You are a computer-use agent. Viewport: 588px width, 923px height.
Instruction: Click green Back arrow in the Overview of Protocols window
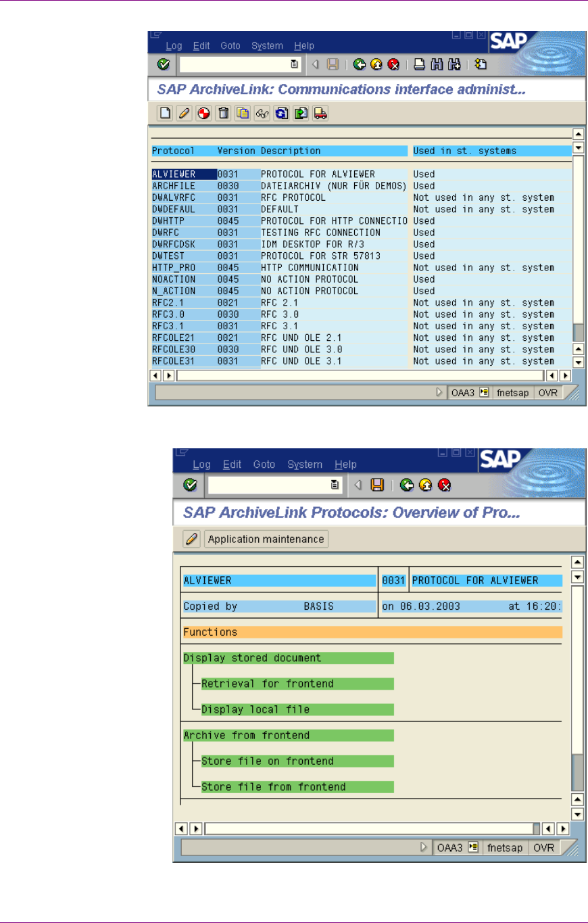coord(406,484)
